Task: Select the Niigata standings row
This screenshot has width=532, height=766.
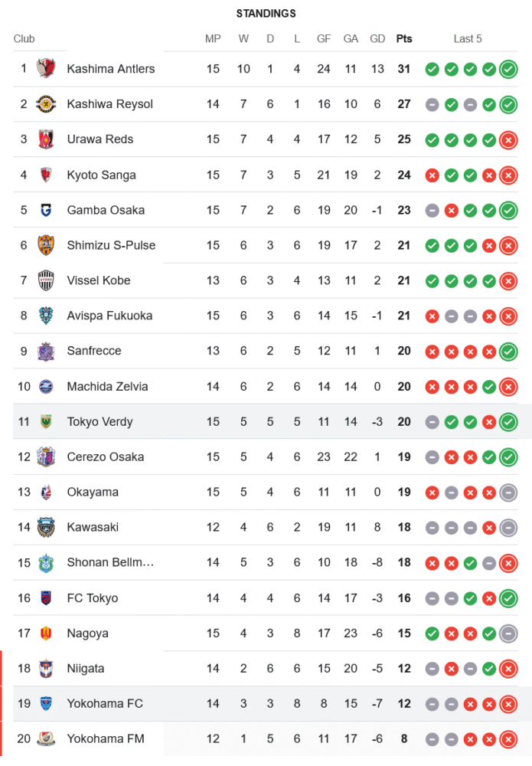Action: click(230, 668)
